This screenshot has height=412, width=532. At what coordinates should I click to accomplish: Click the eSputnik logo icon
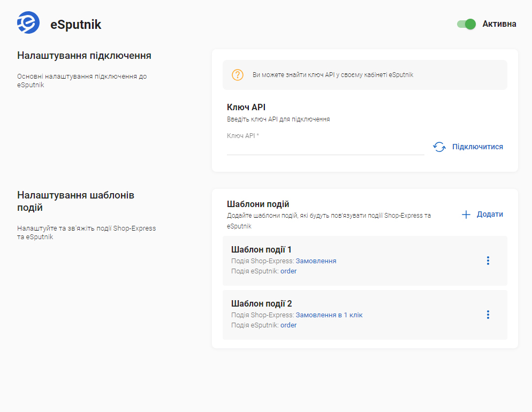coord(28,22)
